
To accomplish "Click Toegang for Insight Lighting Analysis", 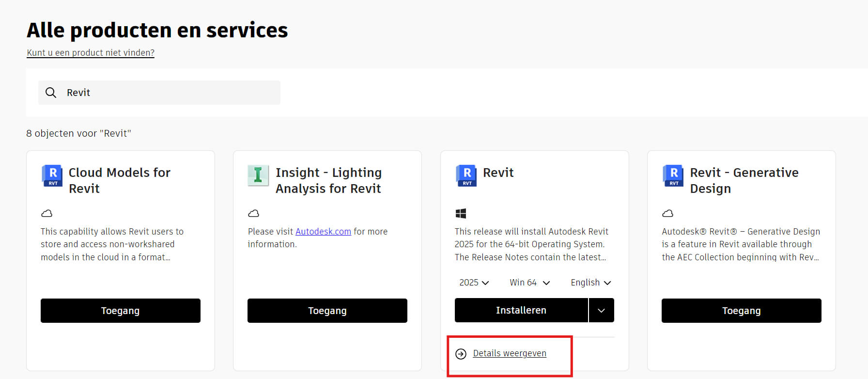I will [327, 311].
